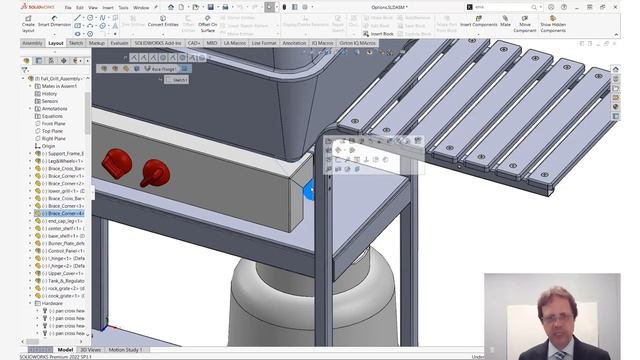Switch to Motion Study 1 tab
Viewport: 640px width, 360px height.
tap(126, 350)
